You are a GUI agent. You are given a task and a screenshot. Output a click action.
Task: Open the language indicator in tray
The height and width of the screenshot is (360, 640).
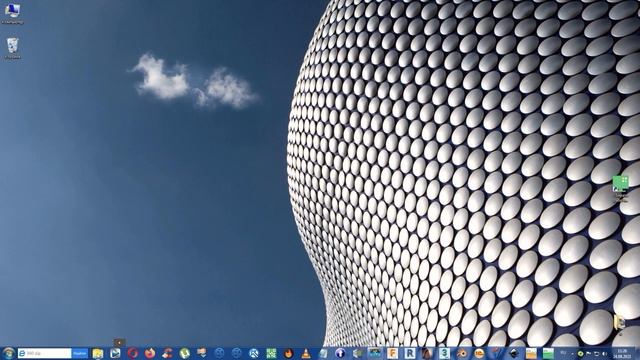click(564, 353)
